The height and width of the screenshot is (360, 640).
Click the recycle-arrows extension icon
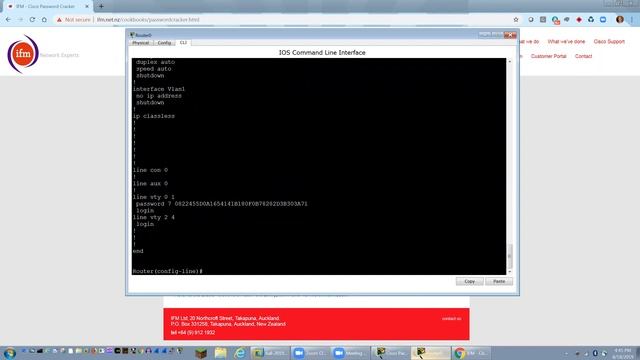point(591,20)
